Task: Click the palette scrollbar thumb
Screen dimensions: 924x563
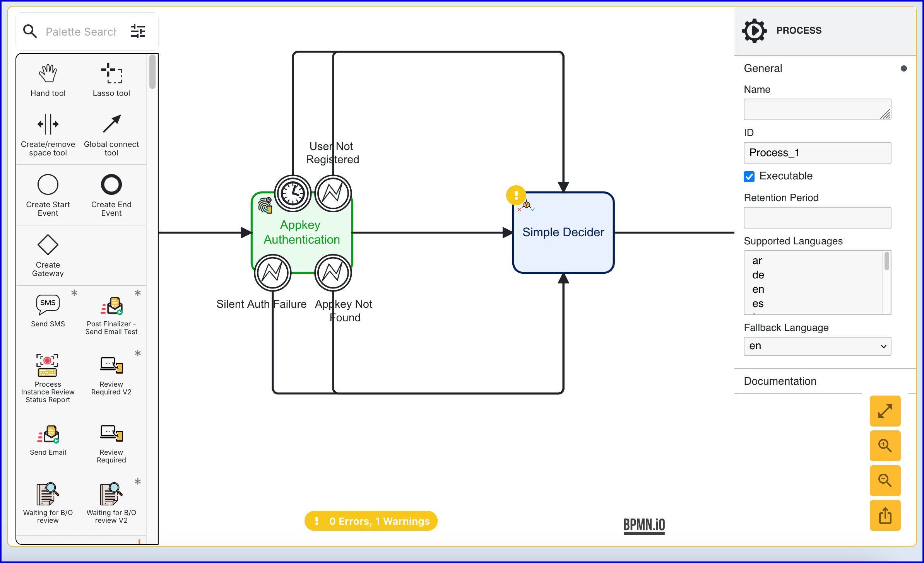Action: (x=152, y=72)
